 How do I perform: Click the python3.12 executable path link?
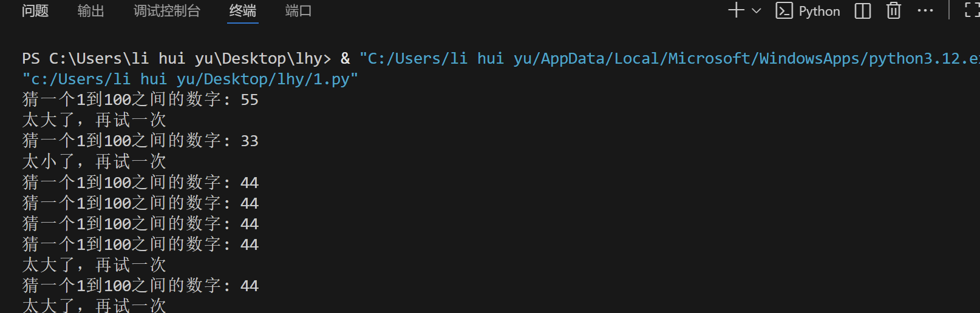[x=669, y=58]
